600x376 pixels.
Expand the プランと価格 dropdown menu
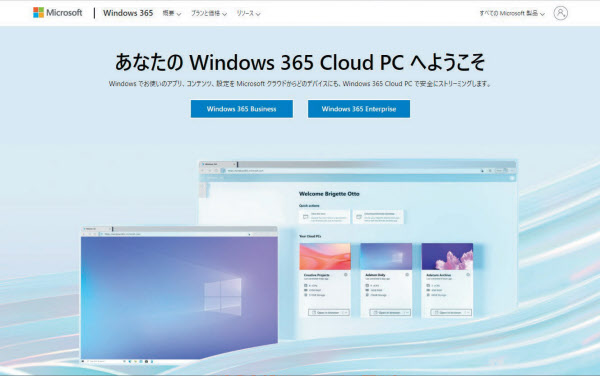coord(209,13)
